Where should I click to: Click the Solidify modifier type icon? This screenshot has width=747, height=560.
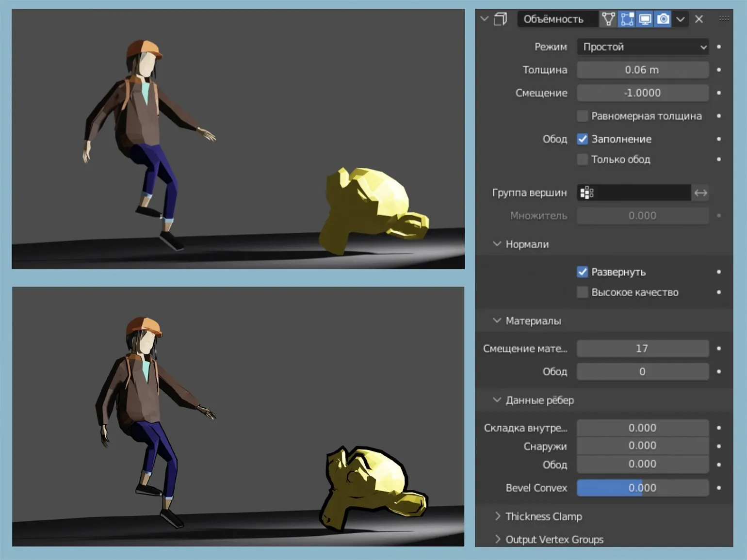click(x=500, y=19)
